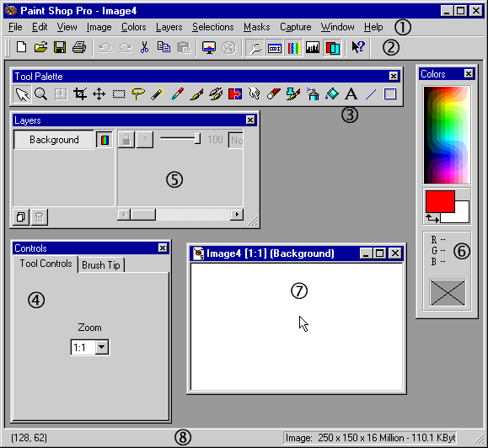Select the Picture Tube tool
This screenshot has height=448, width=488.
click(293, 94)
